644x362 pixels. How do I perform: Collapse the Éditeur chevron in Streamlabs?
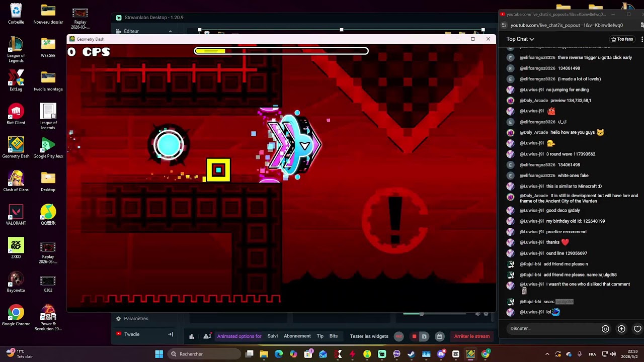[x=170, y=31]
